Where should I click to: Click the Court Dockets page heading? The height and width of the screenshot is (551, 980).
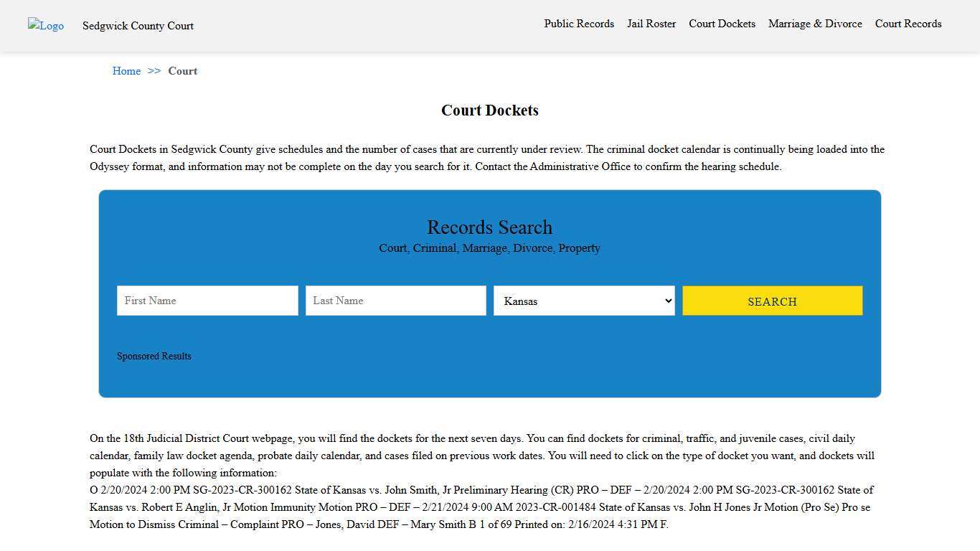[489, 110]
